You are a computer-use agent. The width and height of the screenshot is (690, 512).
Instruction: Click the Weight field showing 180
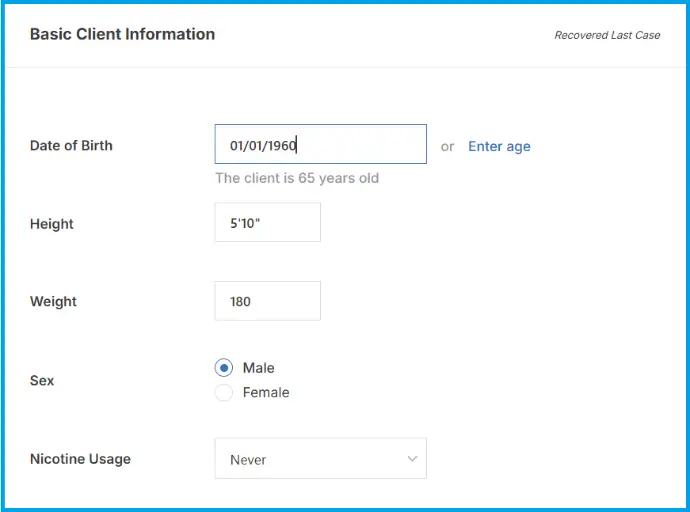tap(268, 301)
